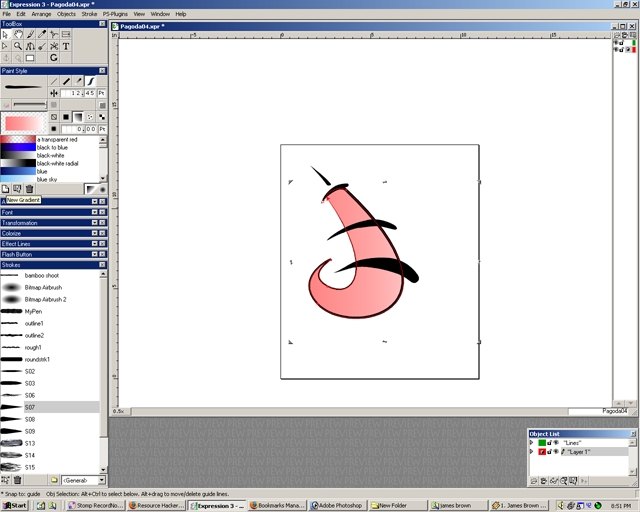The image size is (640, 512).
Task: Collapse the Transformation panel
Action: point(95,223)
